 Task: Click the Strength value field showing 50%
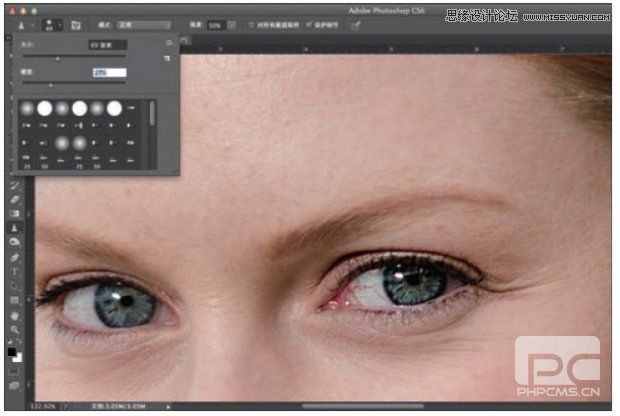[x=215, y=26]
